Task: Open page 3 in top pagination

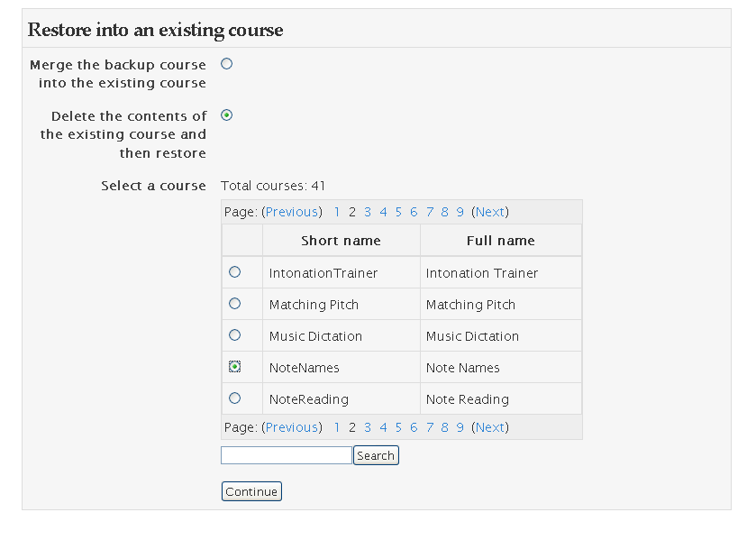Action: [368, 212]
